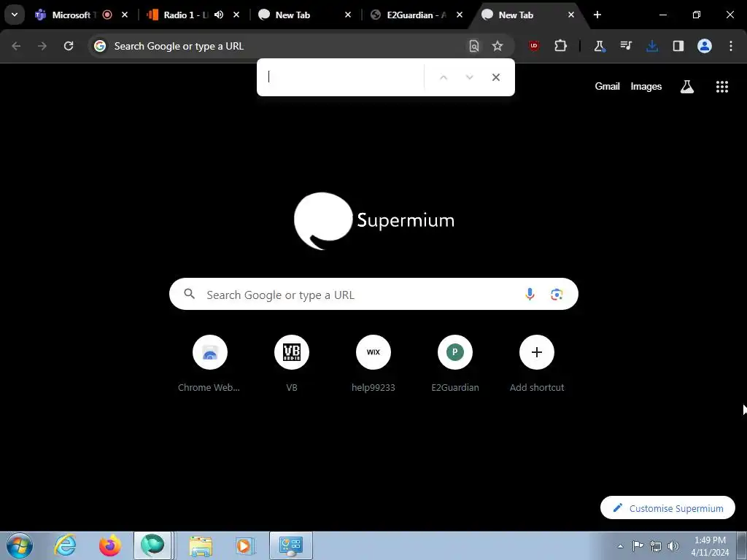This screenshot has width=747, height=560.
Task: Open the Images link
Action: coord(646,86)
